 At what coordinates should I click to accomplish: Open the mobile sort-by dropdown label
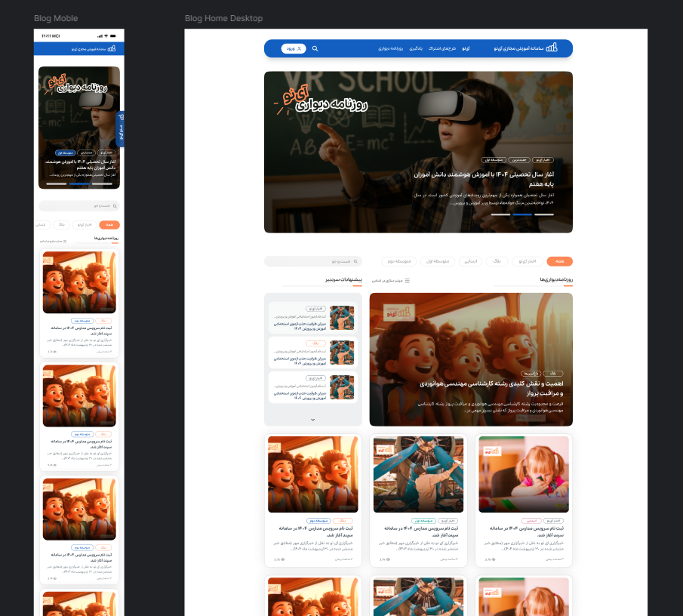point(51,241)
